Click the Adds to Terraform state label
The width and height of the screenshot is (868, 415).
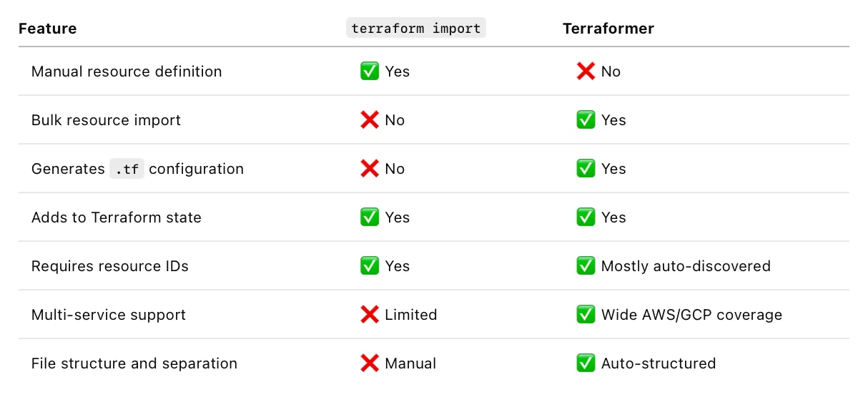click(x=117, y=218)
